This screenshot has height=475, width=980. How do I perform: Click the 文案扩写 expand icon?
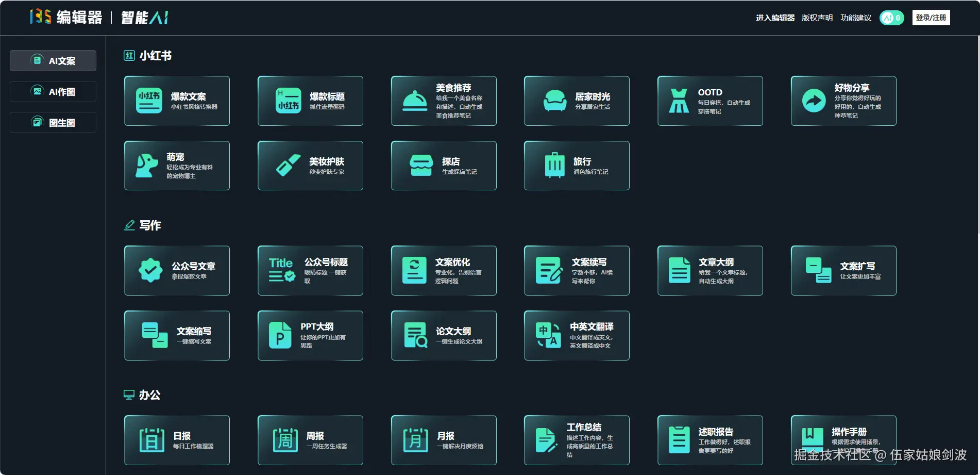pyautogui.click(x=819, y=270)
